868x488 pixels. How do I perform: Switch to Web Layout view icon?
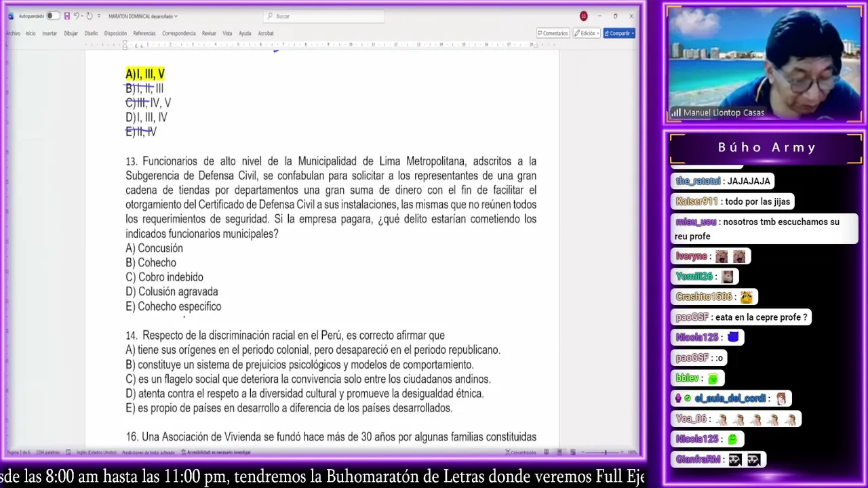coord(572,452)
